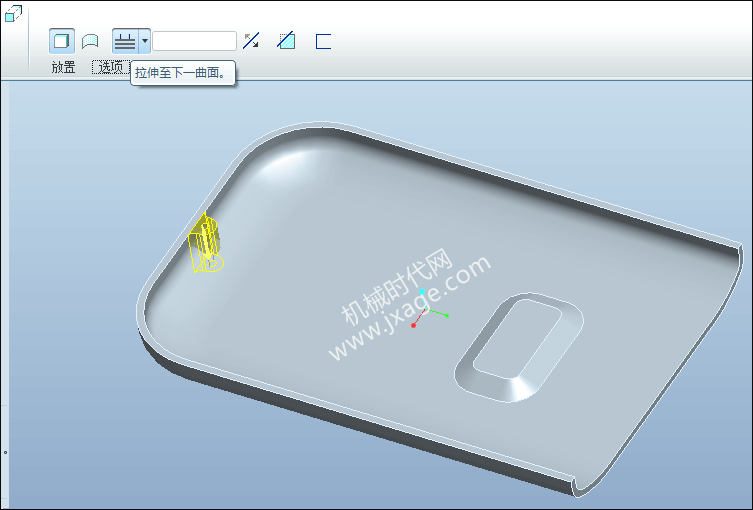Open the 放置 placement tab
Image resolution: width=753 pixels, height=510 pixels.
click(x=63, y=67)
